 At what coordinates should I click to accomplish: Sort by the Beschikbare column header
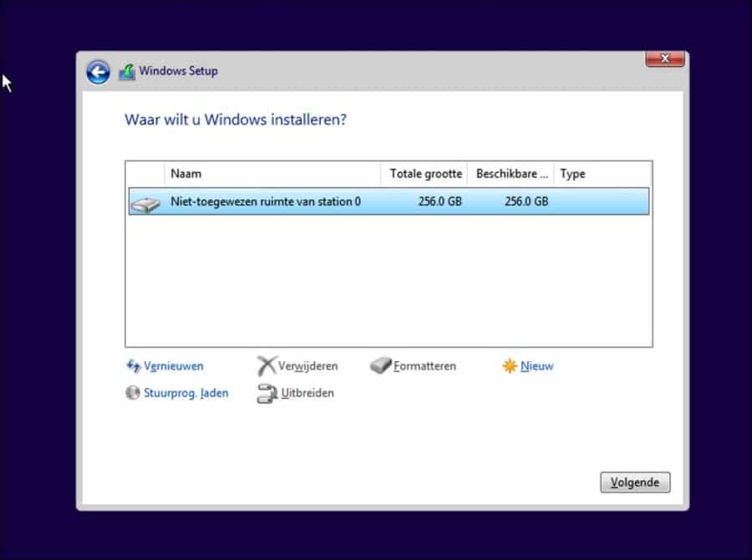[511, 174]
